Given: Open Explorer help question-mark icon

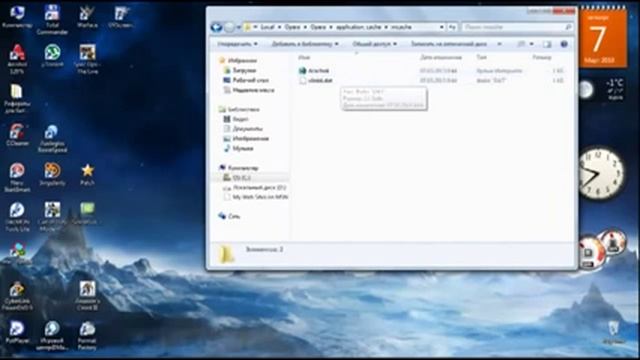Looking at the screenshot, I should coord(564,44).
